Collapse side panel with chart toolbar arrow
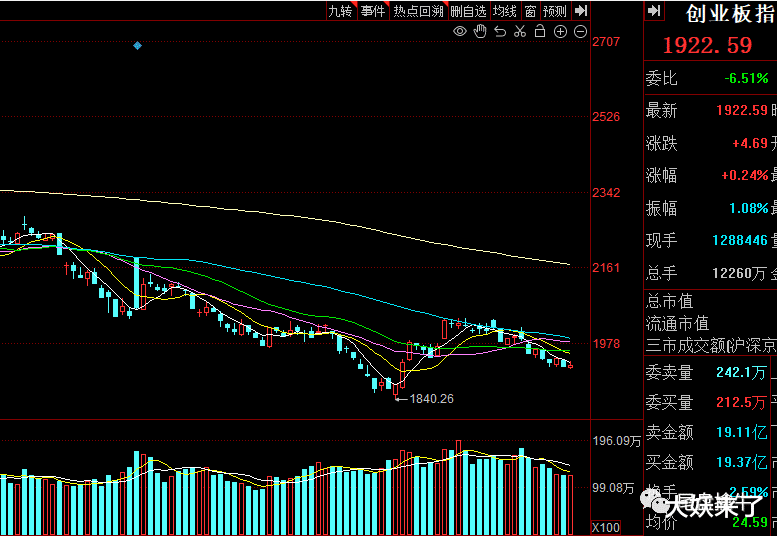Screen dimensions: 777x536 click(581, 10)
